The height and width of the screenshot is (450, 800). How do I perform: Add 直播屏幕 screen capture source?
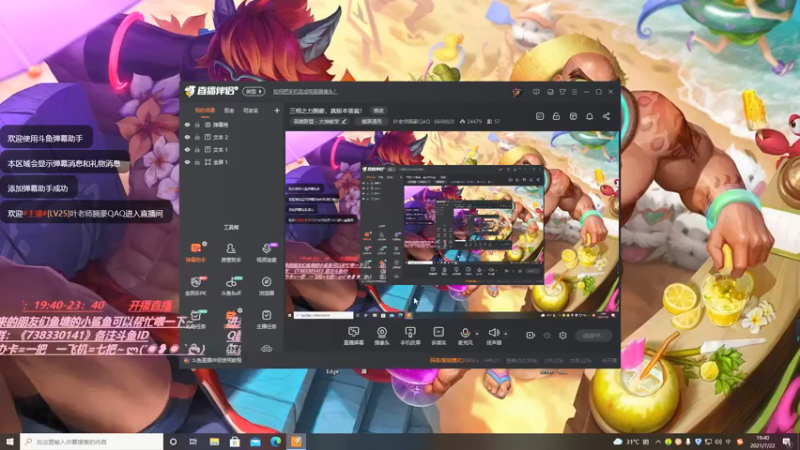point(353,336)
